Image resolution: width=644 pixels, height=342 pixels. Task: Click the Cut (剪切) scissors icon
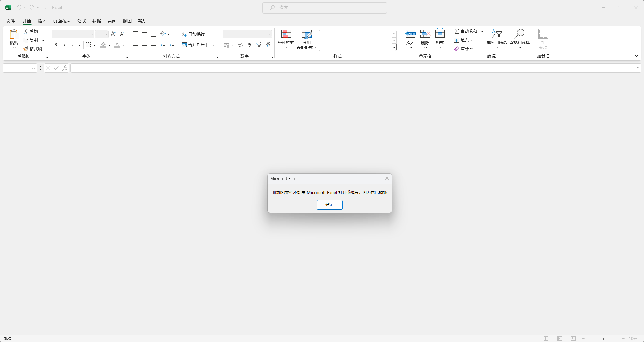(x=26, y=31)
